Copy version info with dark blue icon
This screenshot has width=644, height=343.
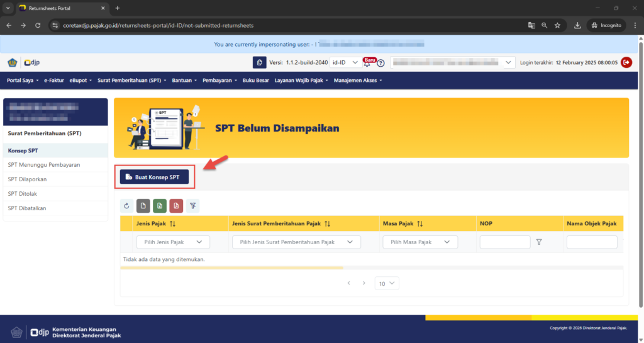pos(259,62)
